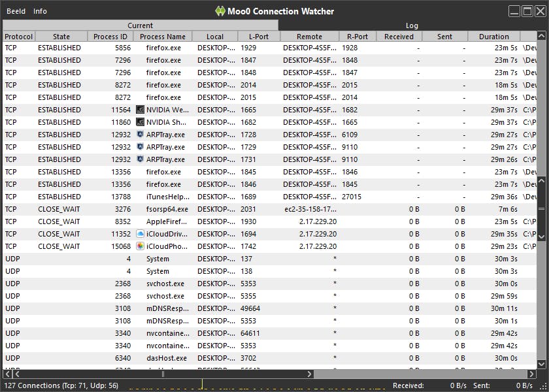Click R-Port value 6109
This screenshot has height=392, width=549.
tap(350, 135)
